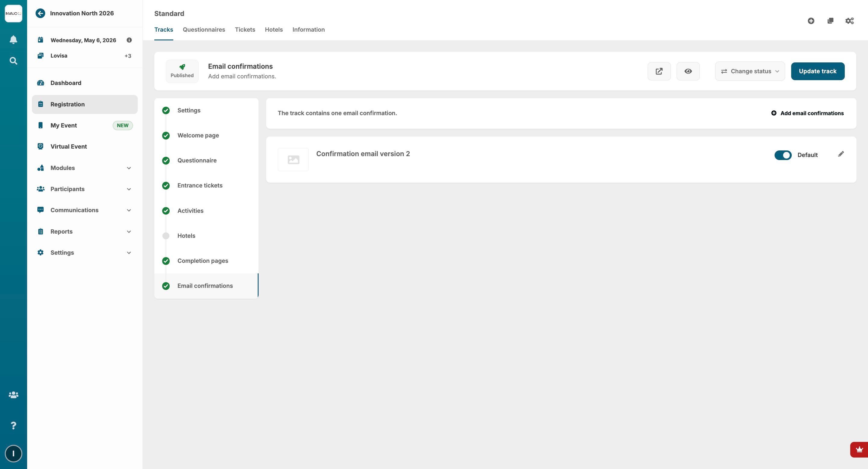This screenshot has width=868, height=469.
Task: Click the eye preview button
Action: [x=688, y=71]
